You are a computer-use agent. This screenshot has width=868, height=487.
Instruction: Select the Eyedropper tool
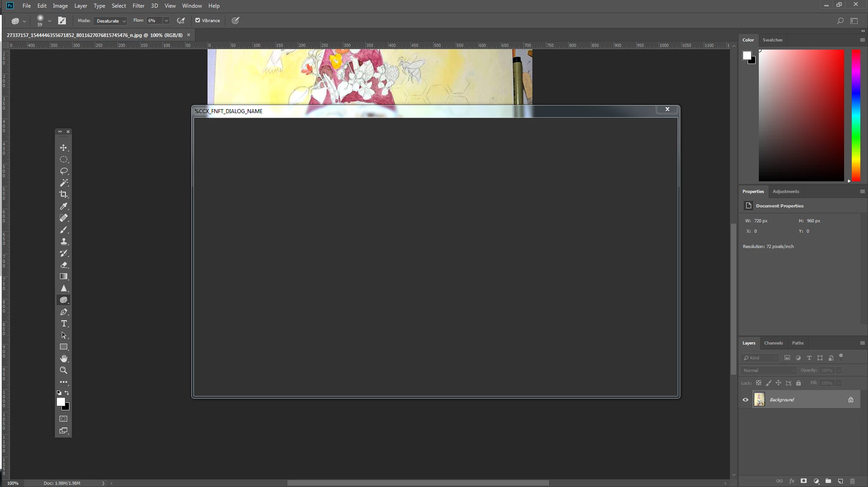tap(64, 206)
